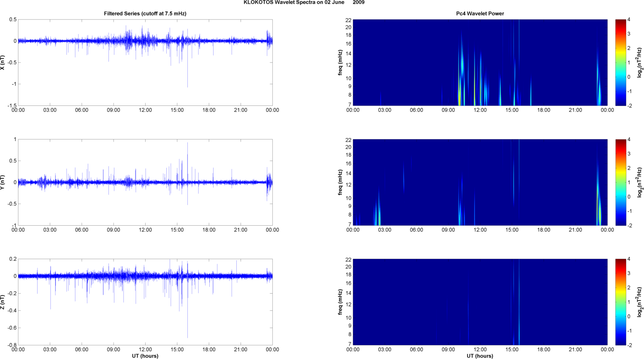This screenshot has width=644, height=359.
Task: Click the 'UT (hours)' label under the Z series plot
Action: (145, 356)
